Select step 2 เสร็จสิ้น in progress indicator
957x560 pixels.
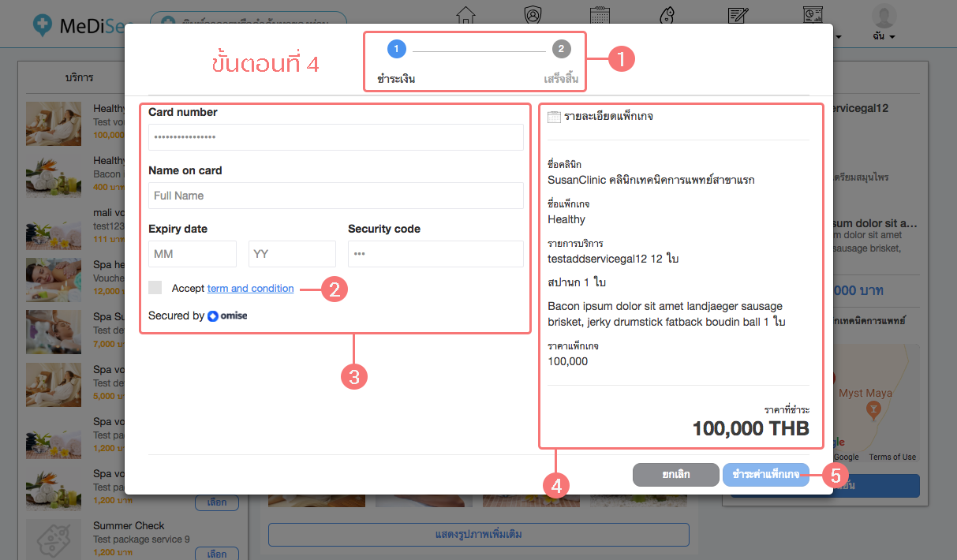pyautogui.click(x=560, y=50)
